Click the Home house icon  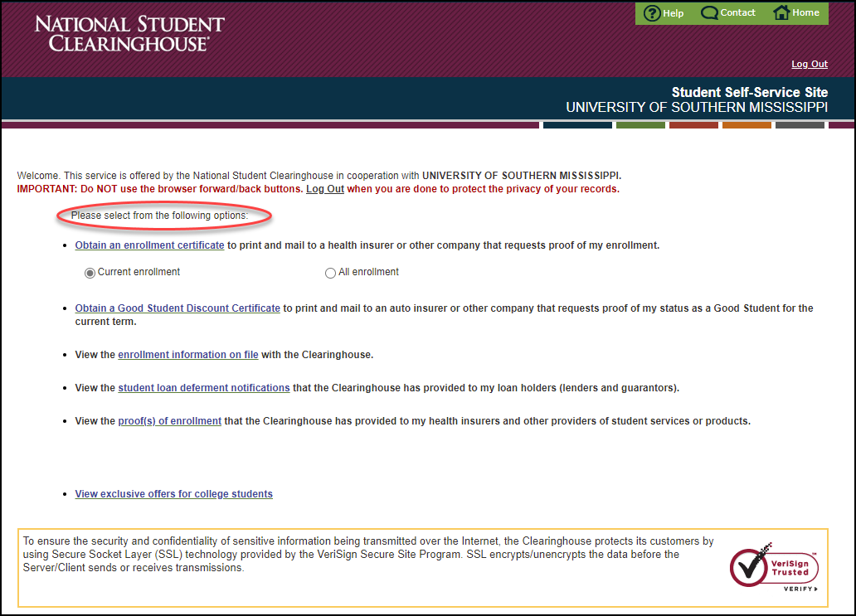pos(781,12)
